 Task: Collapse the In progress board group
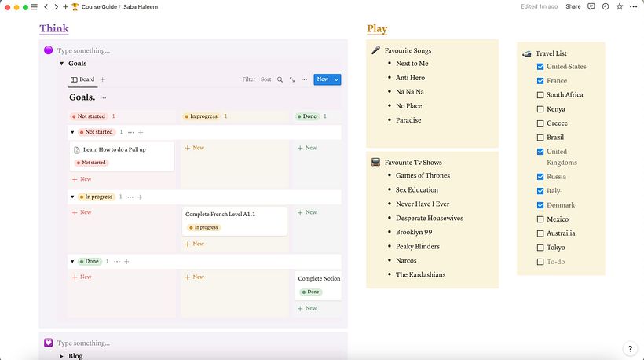click(x=72, y=197)
